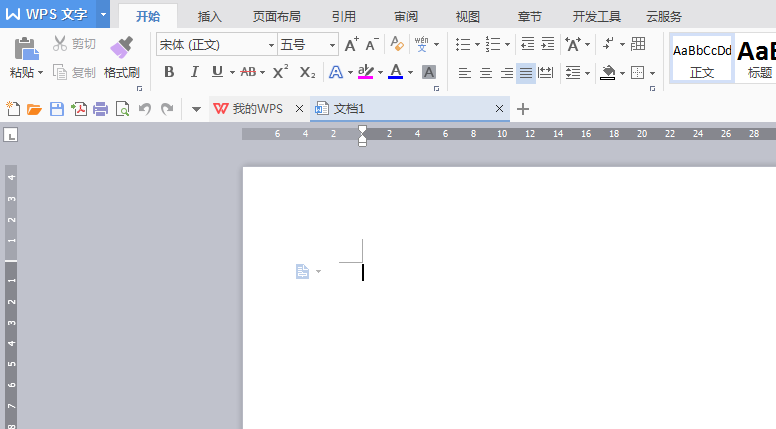
Task: Toggle justify alignment
Action: coord(526,73)
